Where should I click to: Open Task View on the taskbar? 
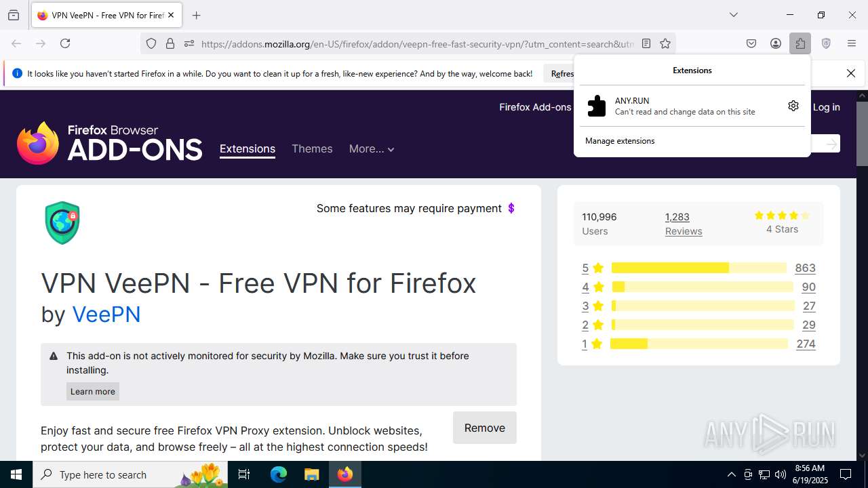point(244,474)
